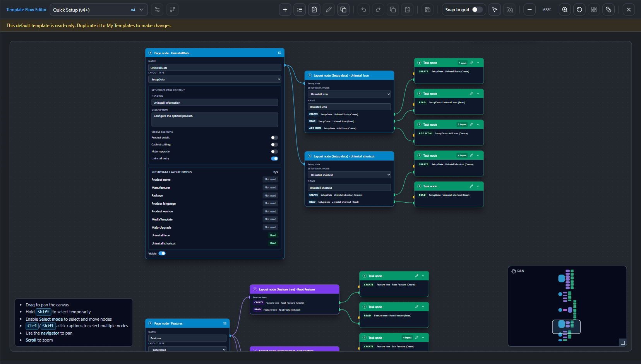Click the duplicate template icon
This screenshot has height=364, width=641.
[343, 10]
